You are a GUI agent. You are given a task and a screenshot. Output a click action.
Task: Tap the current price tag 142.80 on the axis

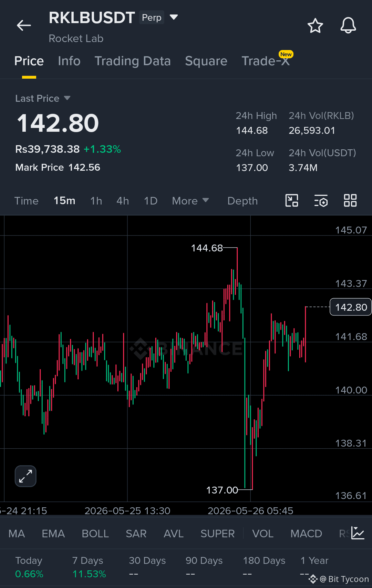[351, 307]
